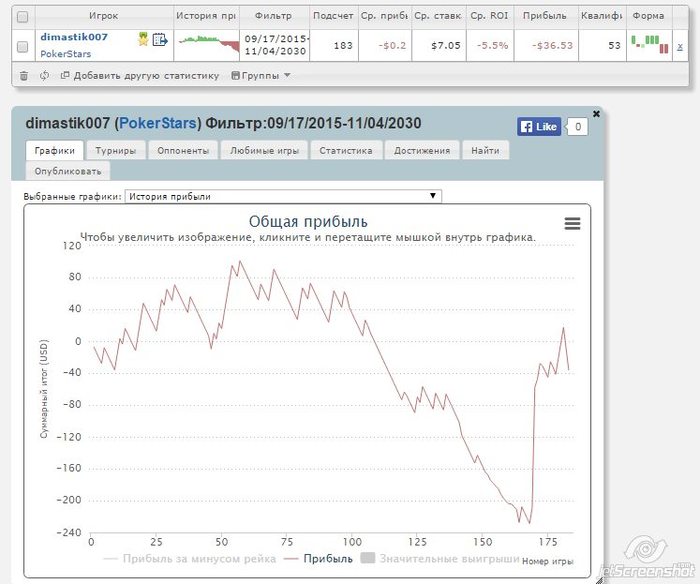
Task: Open the player notes export icon
Action: [160, 40]
